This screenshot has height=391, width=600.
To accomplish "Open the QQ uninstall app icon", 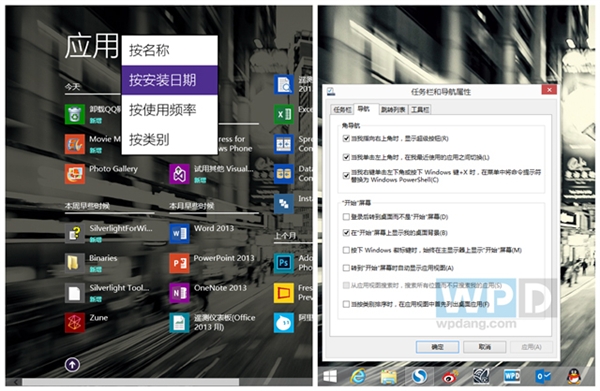I will (x=75, y=114).
